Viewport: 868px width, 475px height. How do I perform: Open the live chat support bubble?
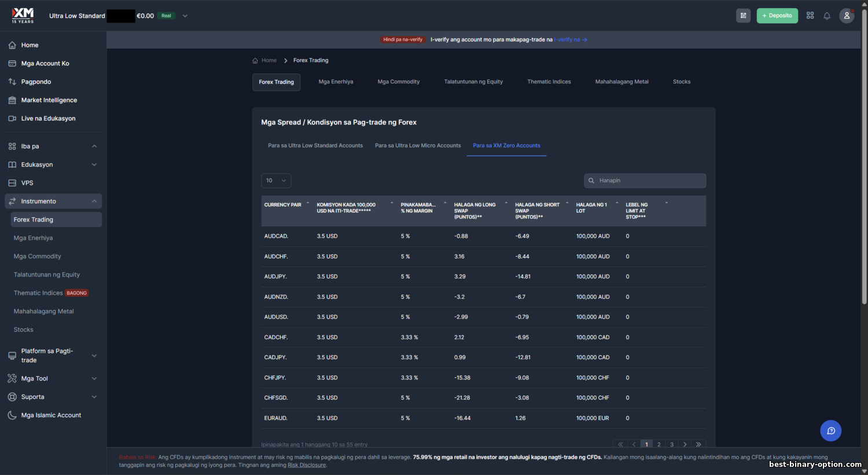point(830,430)
